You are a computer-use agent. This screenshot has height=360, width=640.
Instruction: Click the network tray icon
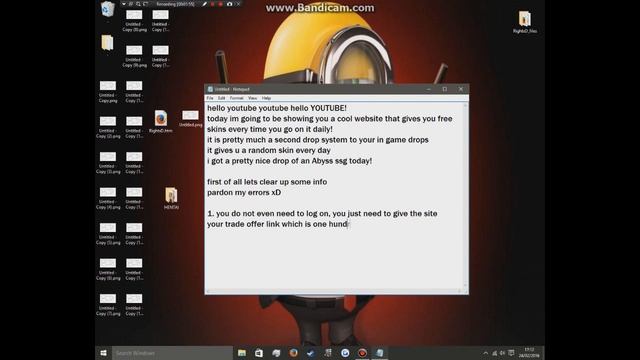click(494, 353)
